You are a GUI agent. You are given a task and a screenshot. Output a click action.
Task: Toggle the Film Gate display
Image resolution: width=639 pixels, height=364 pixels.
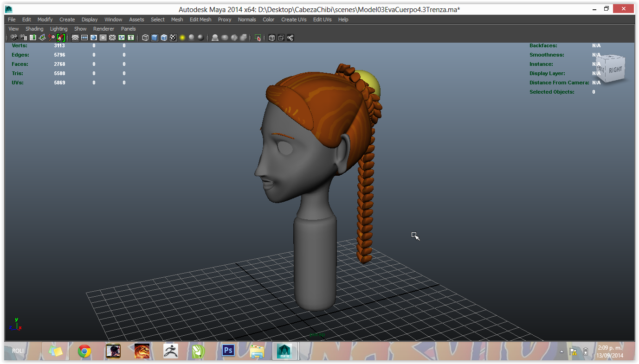pos(84,38)
